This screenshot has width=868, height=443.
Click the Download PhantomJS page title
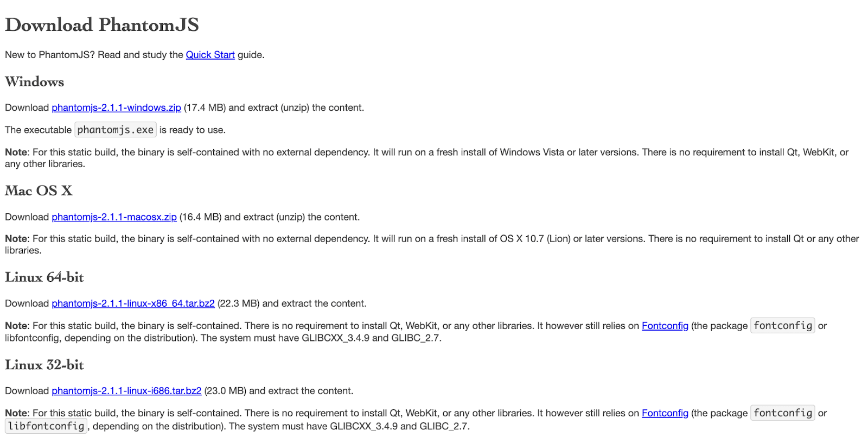pos(102,25)
